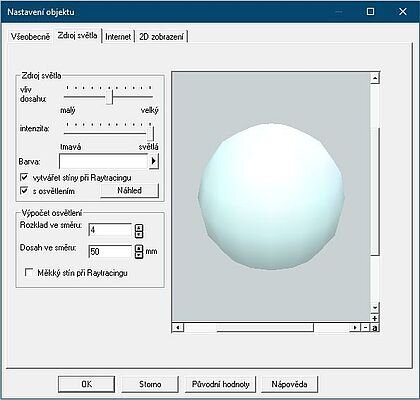
Task: Switch to the Všeobecně tab
Action: (x=30, y=36)
